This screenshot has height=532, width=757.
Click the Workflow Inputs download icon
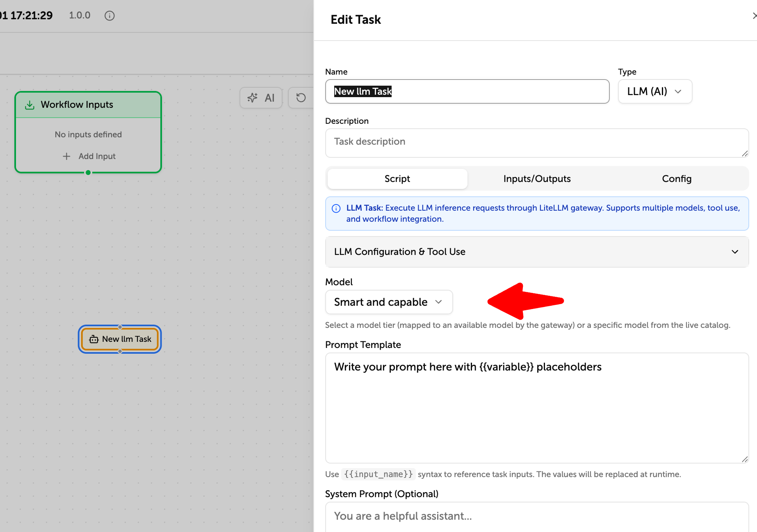(30, 105)
